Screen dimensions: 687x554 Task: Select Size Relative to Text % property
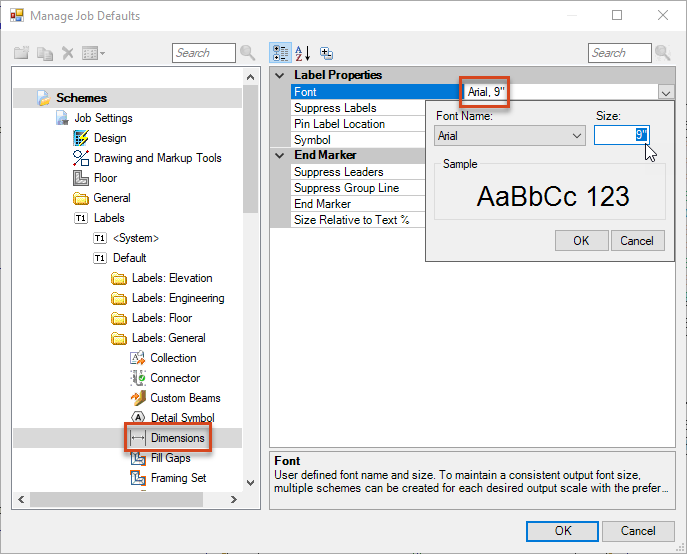[358, 220]
